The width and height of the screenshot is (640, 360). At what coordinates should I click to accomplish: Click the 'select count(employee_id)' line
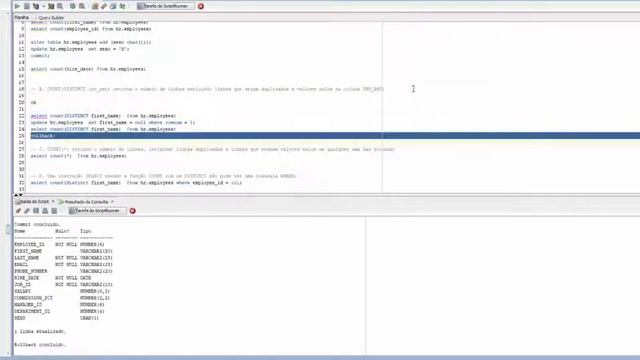[91, 29]
